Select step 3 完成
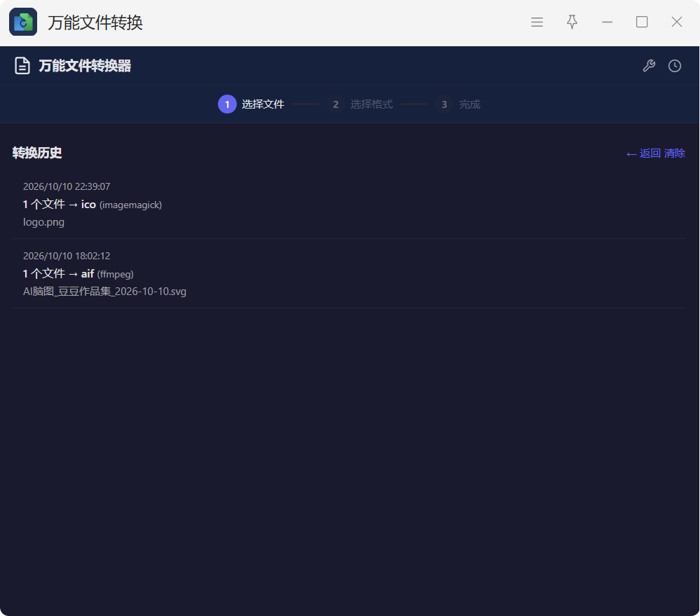 (458, 104)
